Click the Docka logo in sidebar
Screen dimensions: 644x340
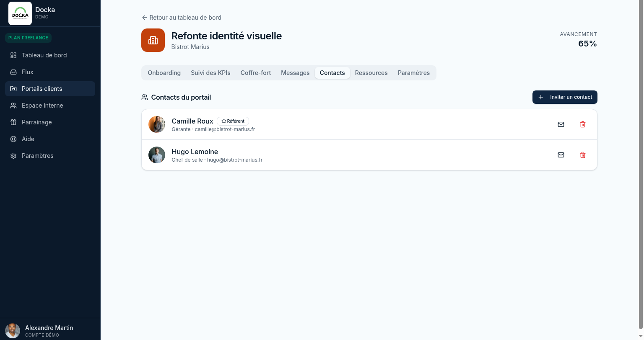(x=20, y=13)
